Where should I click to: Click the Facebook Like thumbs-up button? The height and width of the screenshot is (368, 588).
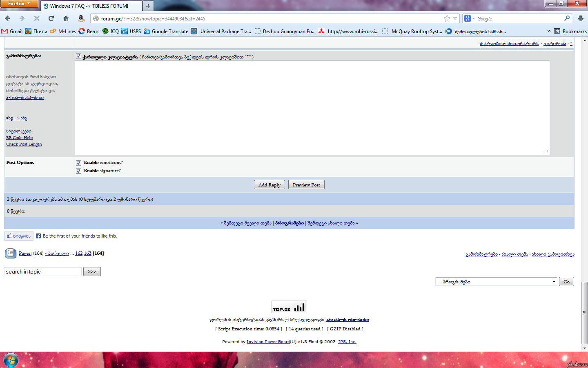tap(19, 236)
